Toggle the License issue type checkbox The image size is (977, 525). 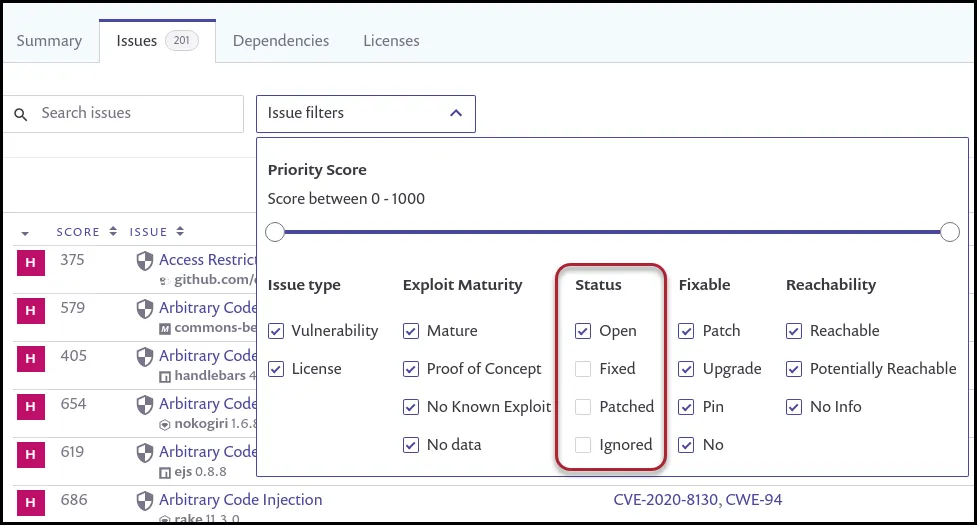coord(276,369)
